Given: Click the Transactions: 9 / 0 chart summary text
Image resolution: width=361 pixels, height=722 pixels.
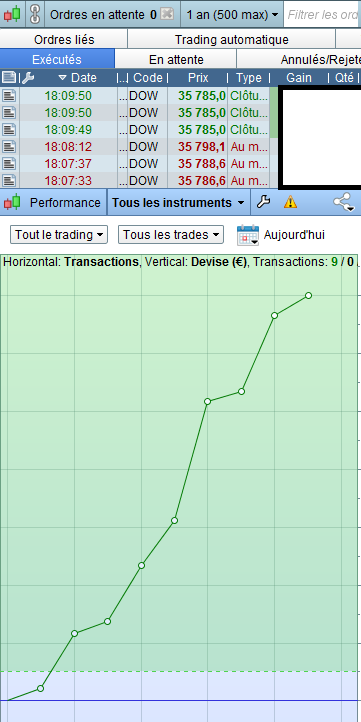Looking at the screenshot, I should pos(304,262).
